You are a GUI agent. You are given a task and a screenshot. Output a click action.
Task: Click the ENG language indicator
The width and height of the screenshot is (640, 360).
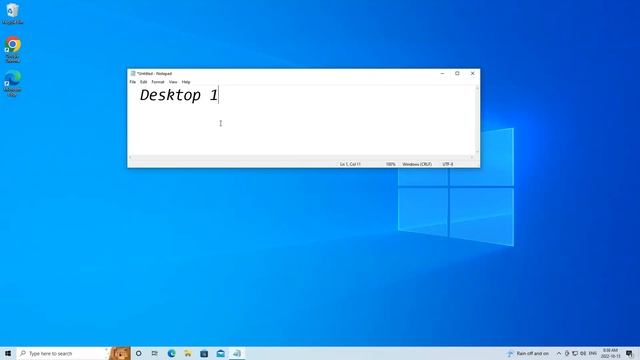593,353
